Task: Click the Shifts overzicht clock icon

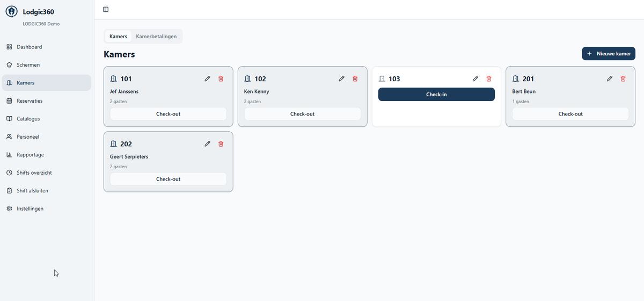Action: pos(9,173)
